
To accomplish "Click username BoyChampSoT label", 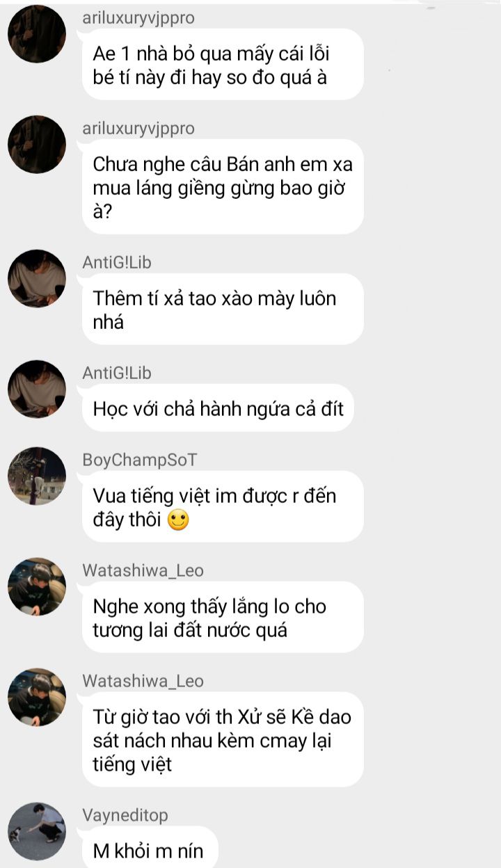I will (140, 460).
